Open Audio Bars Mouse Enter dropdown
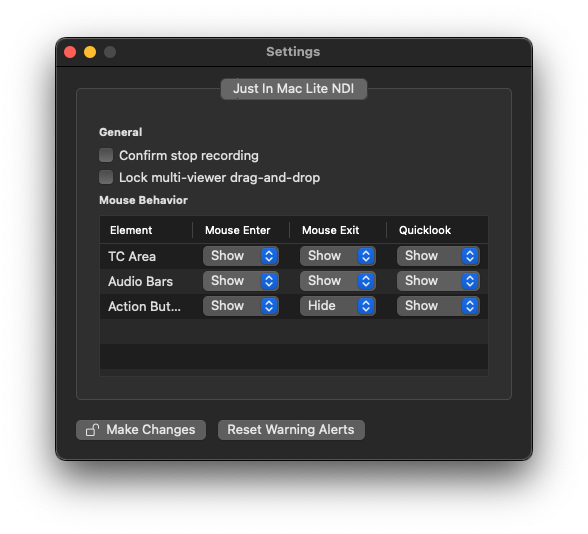This screenshot has width=588, height=534. 241,281
